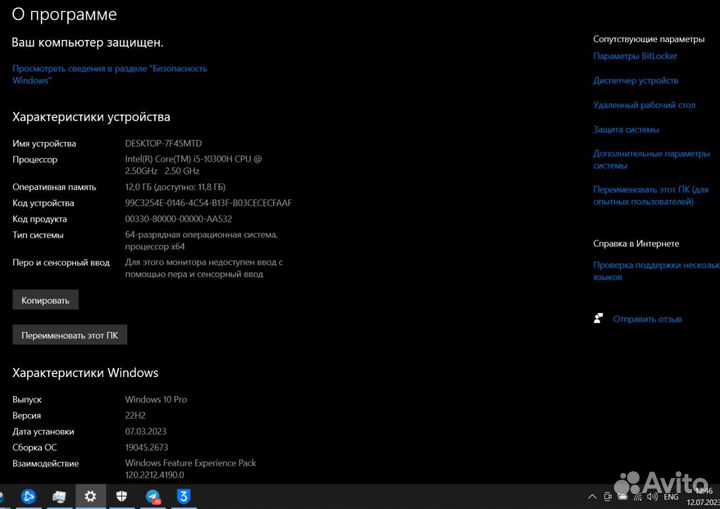Open Параметры BitLocker link

tap(635, 56)
